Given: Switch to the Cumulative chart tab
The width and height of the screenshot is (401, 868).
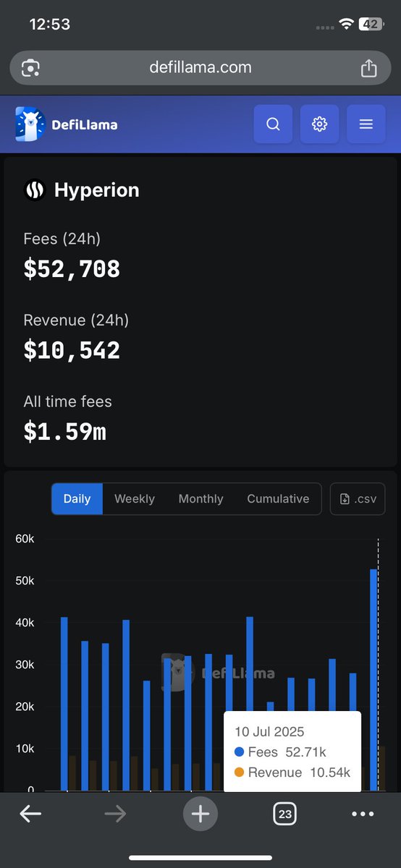Looking at the screenshot, I should pos(278,499).
